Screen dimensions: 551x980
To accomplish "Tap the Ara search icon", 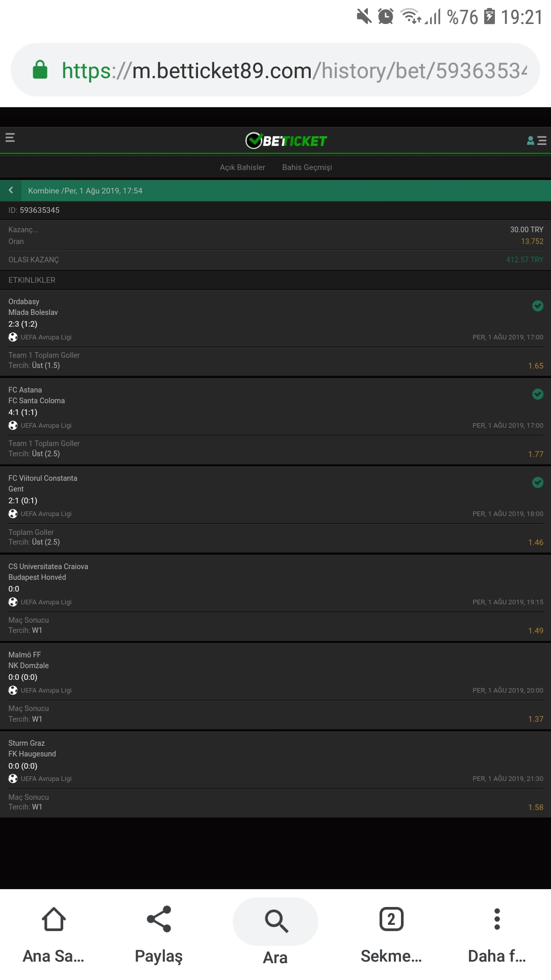I will (x=276, y=921).
